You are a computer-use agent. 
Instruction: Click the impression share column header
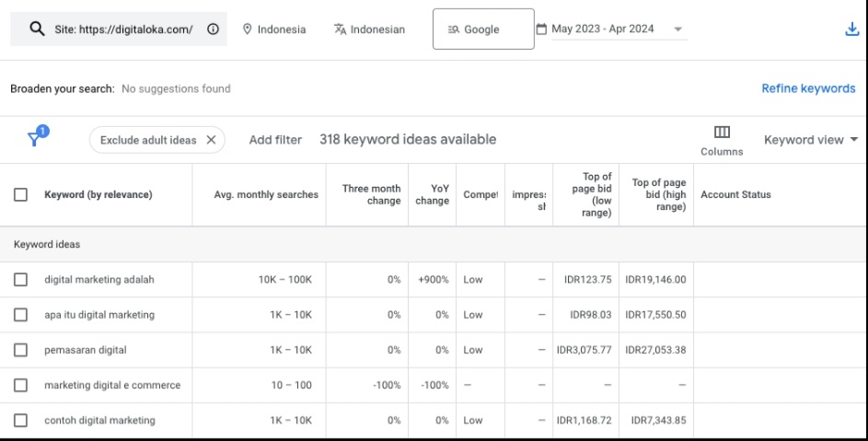click(528, 200)
